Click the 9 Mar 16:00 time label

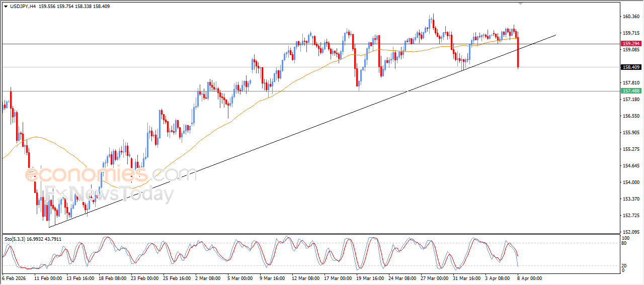(272, 278)
